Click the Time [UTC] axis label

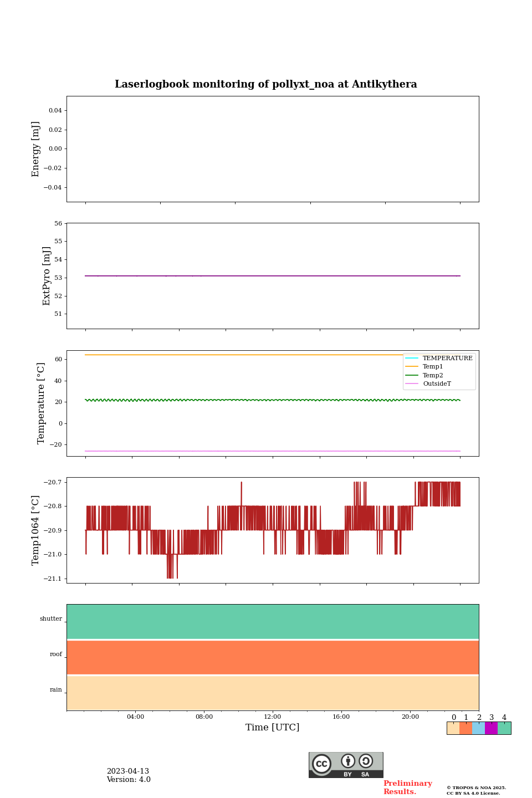click(273, 728)
